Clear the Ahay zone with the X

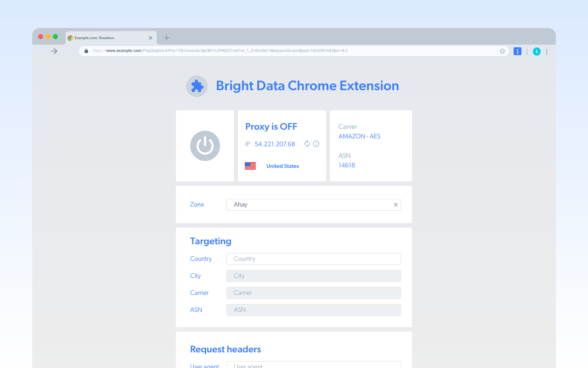[x=396, y=205]
